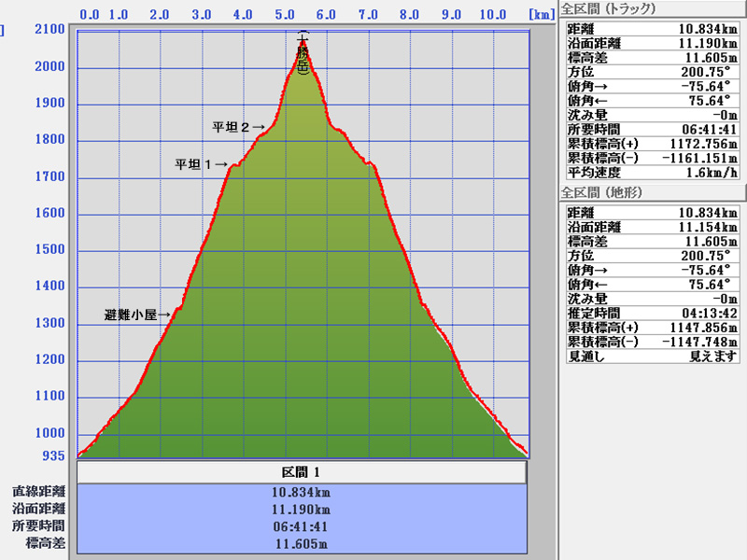747x560 pixels.
Task: Click 累積標高(-) value in terrain panel
Action: point(700,342)
